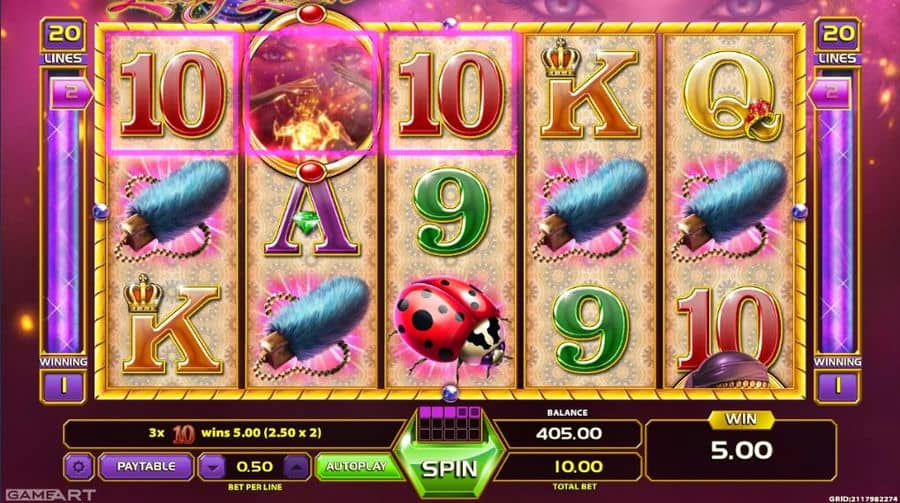Click the purple A with green gem
The width and height of the screenshot is (900, 503).
tap(312, 215)
